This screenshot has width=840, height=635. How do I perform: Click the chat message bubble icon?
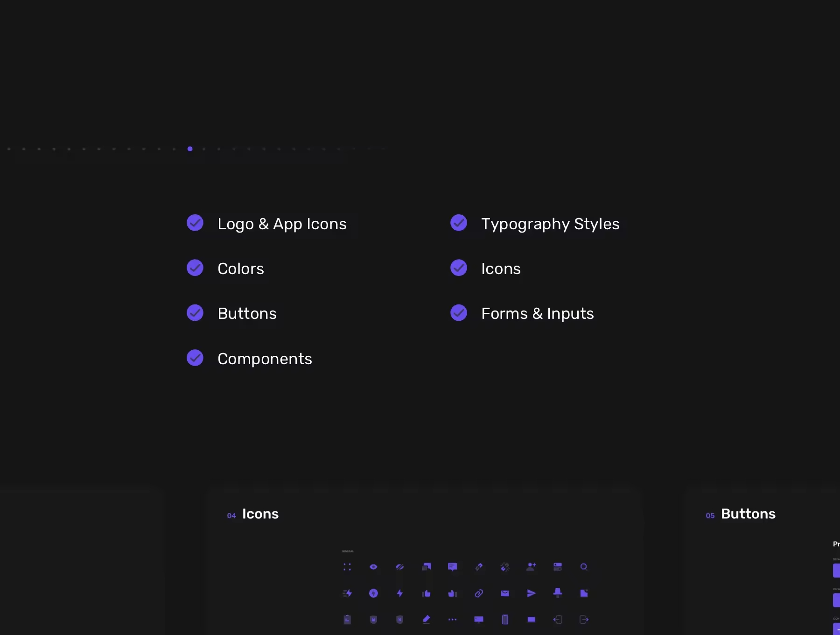click(x=452, y=567)
